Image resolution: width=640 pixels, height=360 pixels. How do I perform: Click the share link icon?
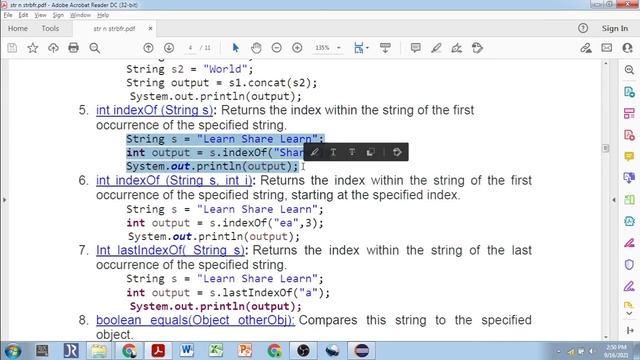click(586, 48)
